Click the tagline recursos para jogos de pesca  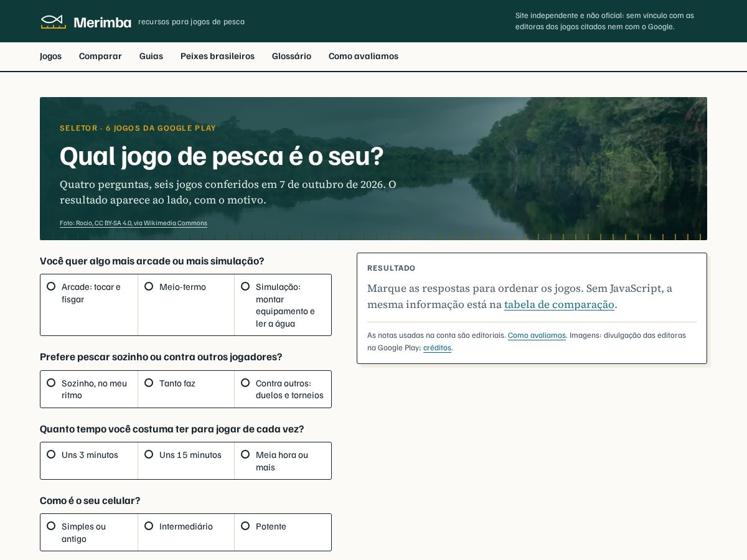191,22
